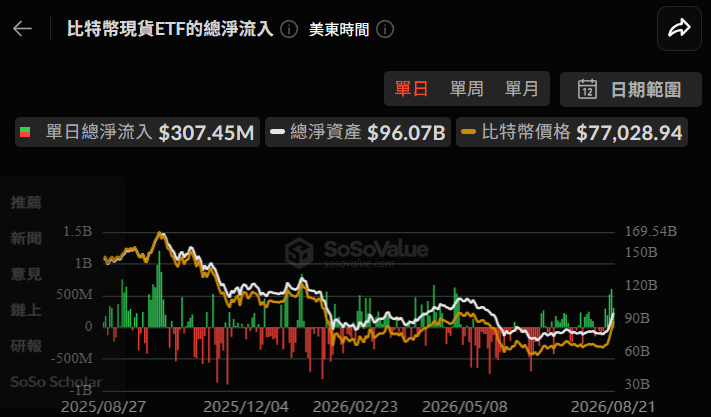Toggle the 總淨資產 series legend
This screenshot has width=711, height=417.
358,132
